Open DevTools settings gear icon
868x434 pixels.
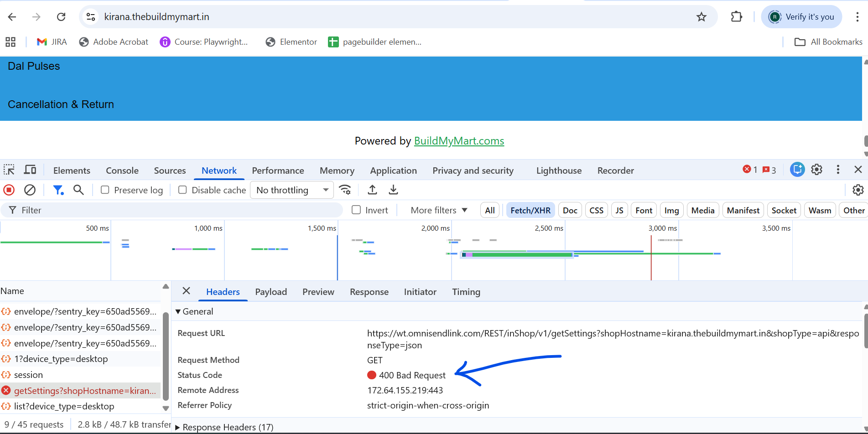[x=816, y=170]
